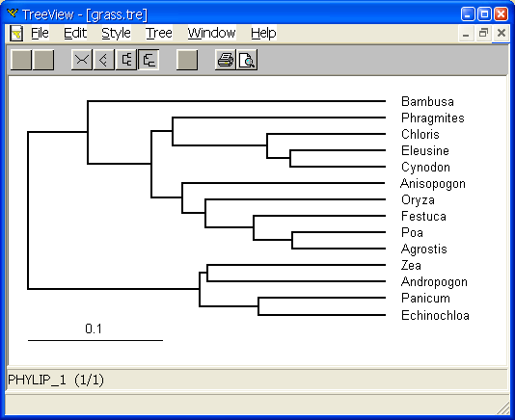Click the Bambusa taxon label

(x=427, y=101)
